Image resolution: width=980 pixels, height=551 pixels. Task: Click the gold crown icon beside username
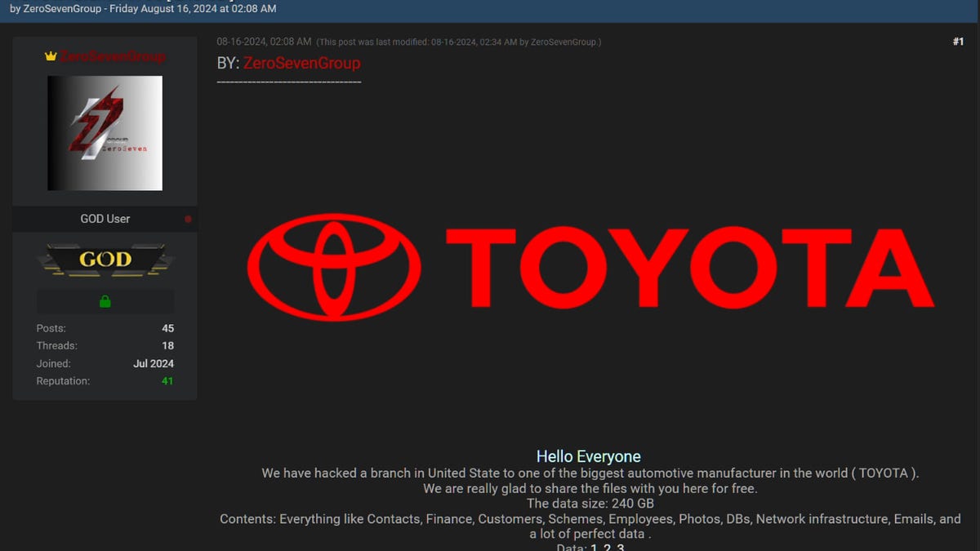(x=51, y=56)
